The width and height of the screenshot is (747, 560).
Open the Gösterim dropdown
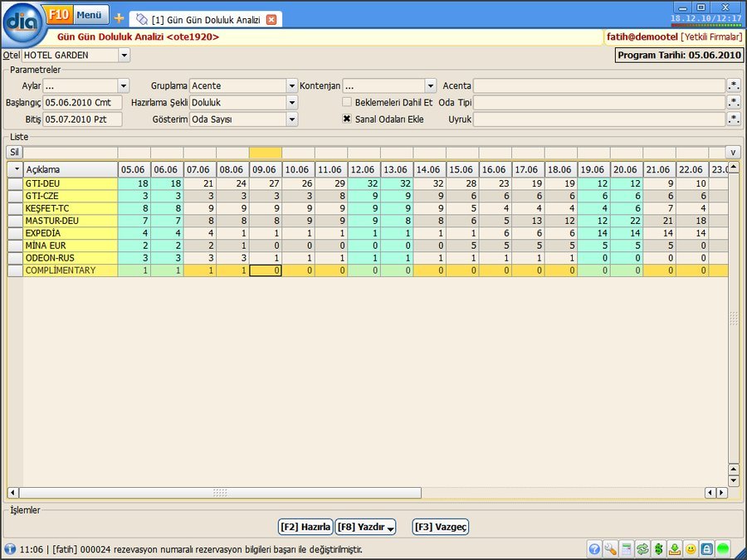(x=292, y=119)
